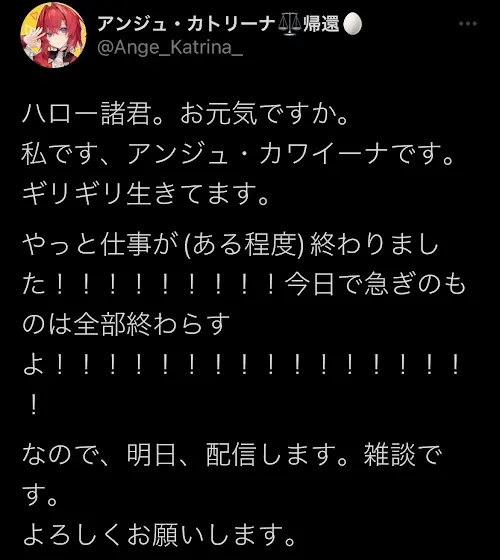Click the line starting with やっと仕事が
The height and width of the screenshot is (560, 500).
tap(230, 245)
